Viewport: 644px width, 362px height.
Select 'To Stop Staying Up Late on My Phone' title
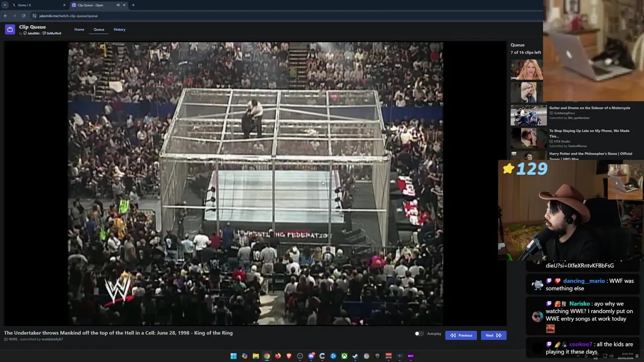[x=589, y=133]
